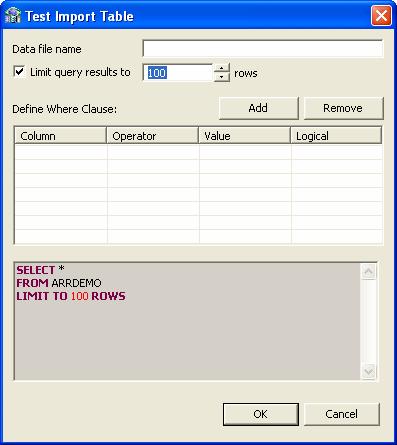Click Cancel to dismiss dialog

342,414
